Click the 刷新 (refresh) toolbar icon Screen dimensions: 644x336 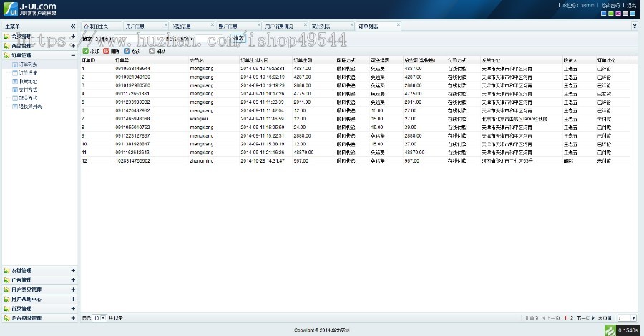(152, 51)
